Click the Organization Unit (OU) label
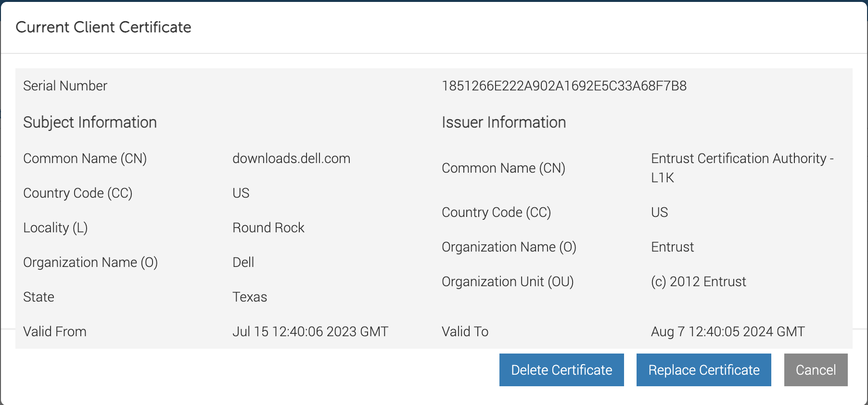 [508, 282]
